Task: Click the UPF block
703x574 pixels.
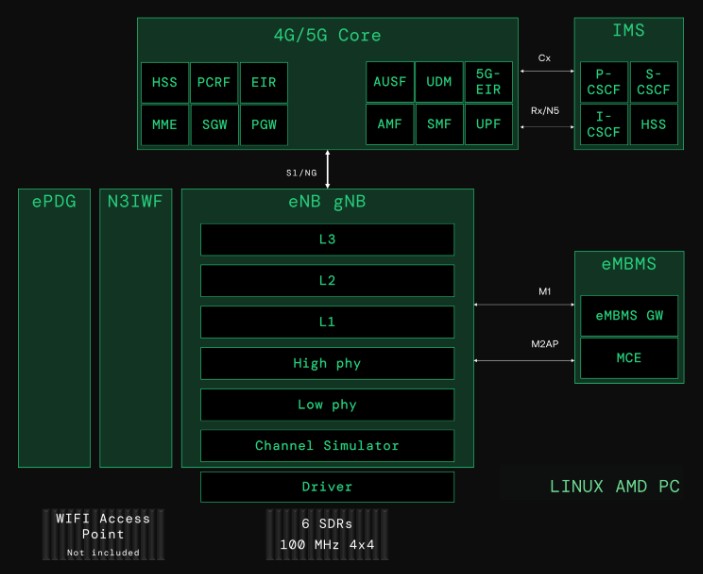Action: [489, 124]
